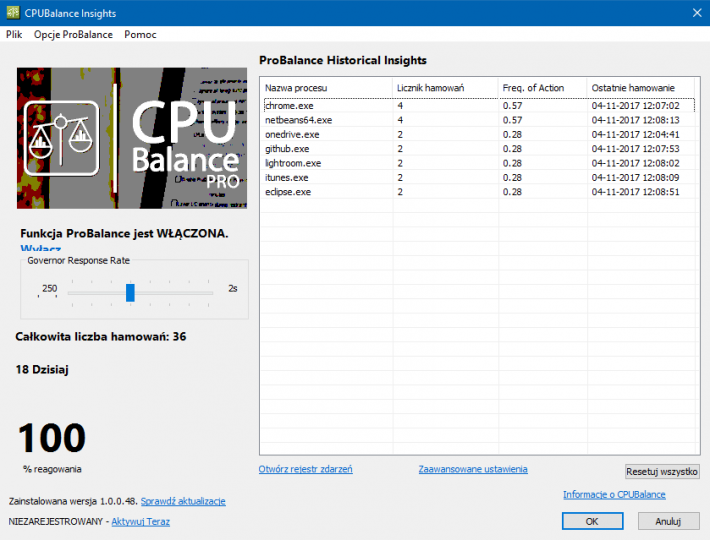Click timestamp 04-11-2017 12:08:09
Image resolution: width=710 pixels, height=540 pixels.
[635, 177]
